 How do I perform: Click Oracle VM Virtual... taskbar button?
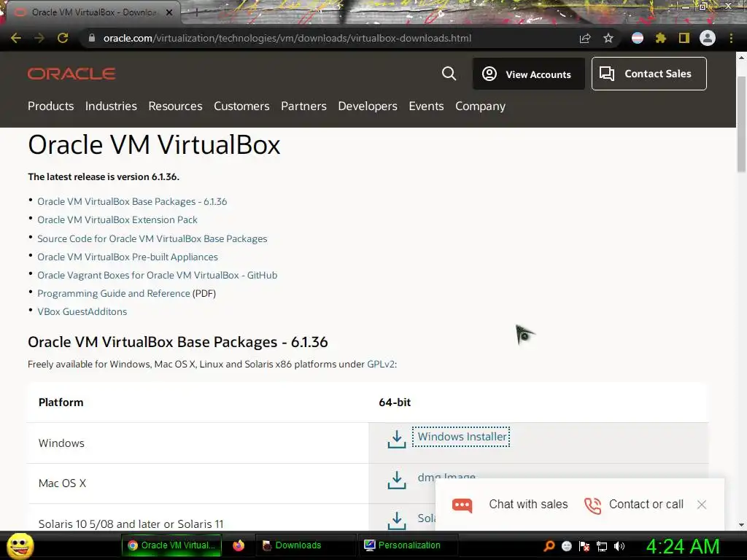point(171,545)
